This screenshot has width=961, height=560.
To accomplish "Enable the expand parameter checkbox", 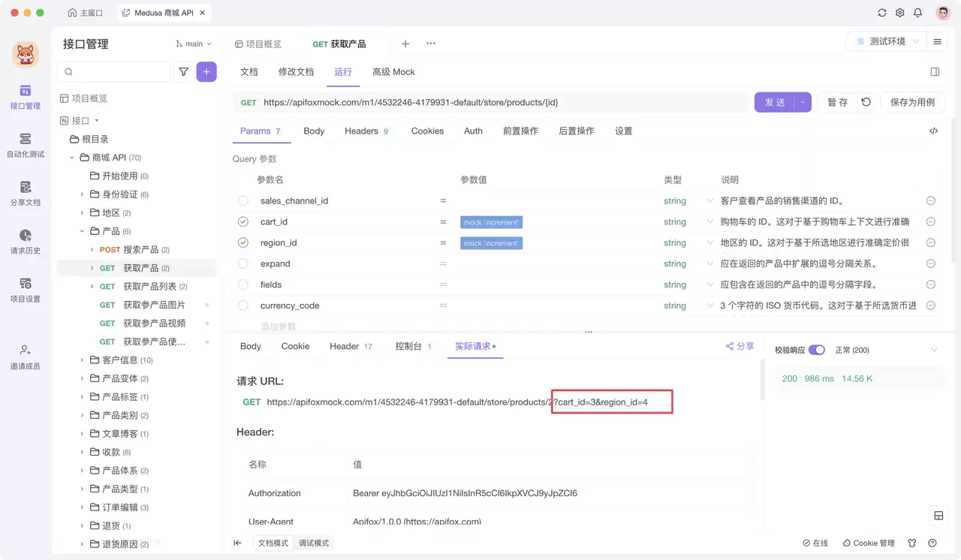I will point(243,263).
